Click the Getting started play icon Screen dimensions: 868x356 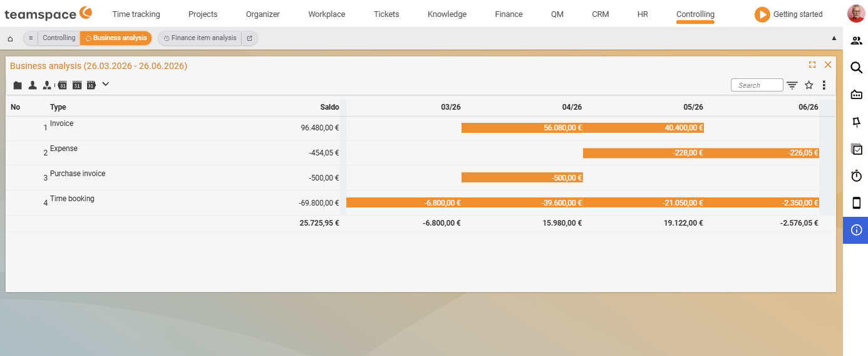762,14
